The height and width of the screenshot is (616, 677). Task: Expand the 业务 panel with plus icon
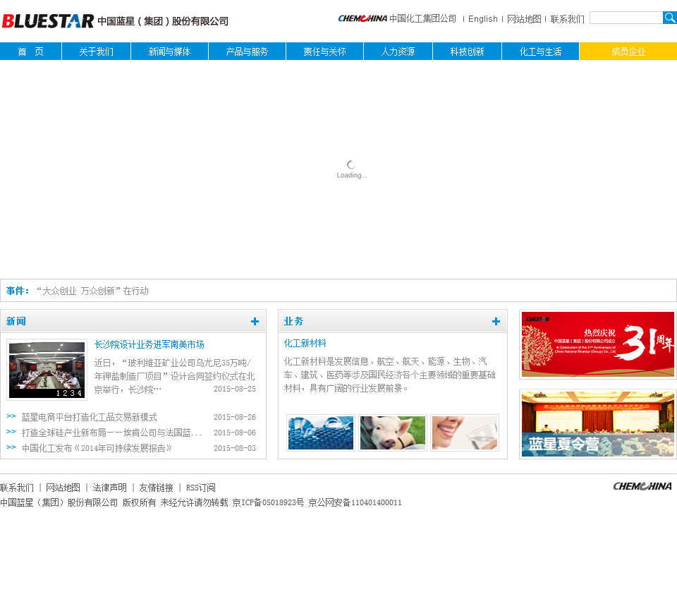pos(496,321)
